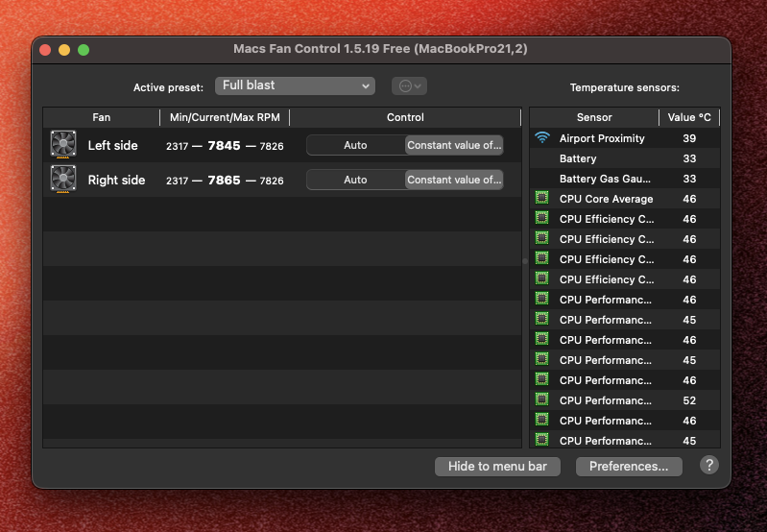
Task: Close the Macs Fan Control window
Action: pyautogui.click(x=45, y=50)
